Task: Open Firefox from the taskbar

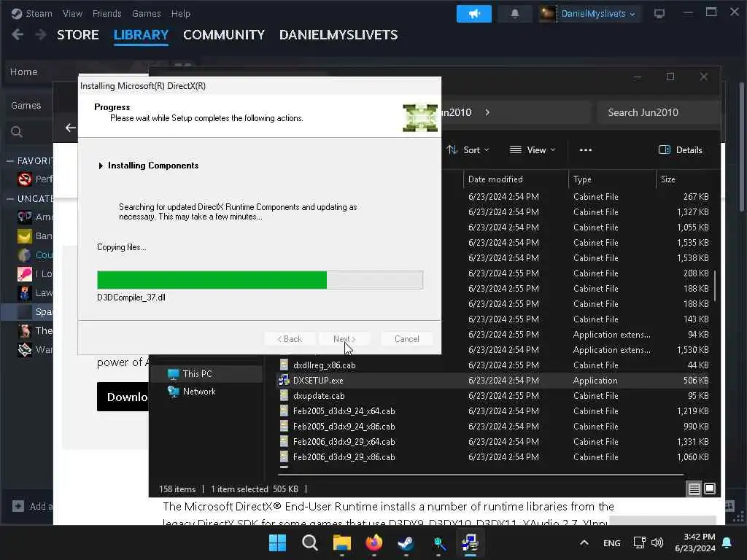Action: click(x=374, y=542)
